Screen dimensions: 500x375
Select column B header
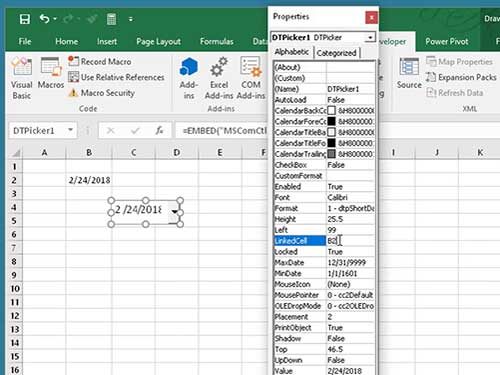click(89, 152)
